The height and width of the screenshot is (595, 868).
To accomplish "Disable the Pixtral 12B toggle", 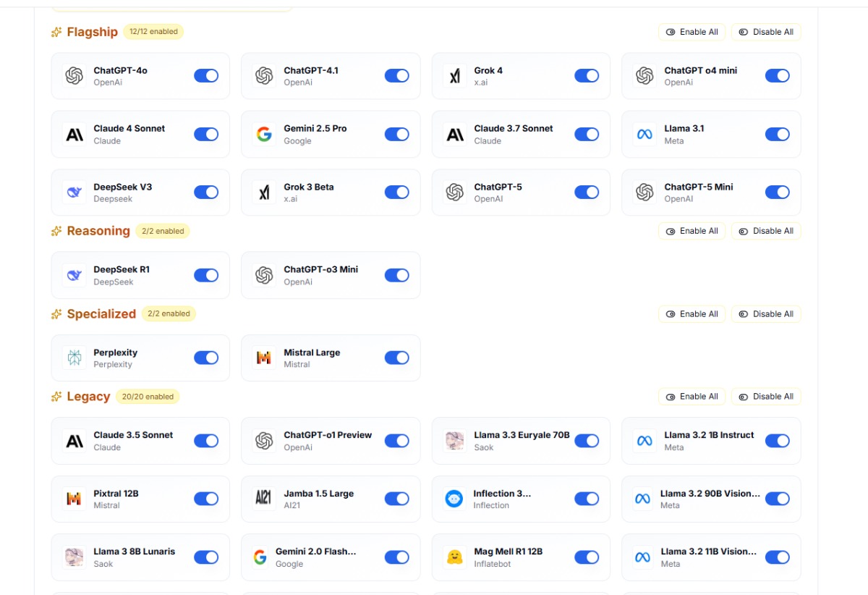I will click(x=206, y=499).
